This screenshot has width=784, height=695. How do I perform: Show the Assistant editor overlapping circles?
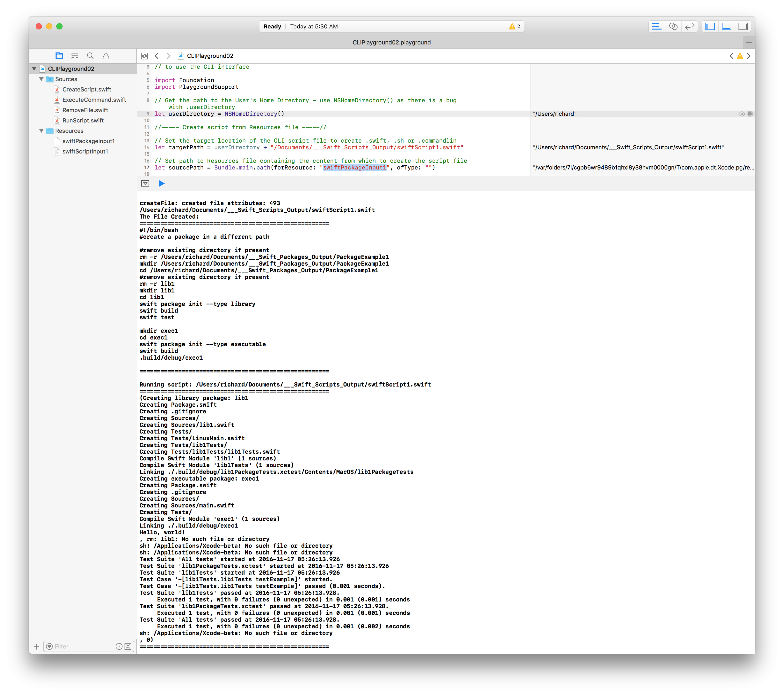pos(673,26)
